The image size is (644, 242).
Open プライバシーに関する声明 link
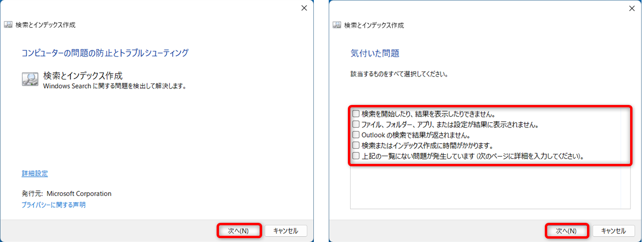[53, 205]
